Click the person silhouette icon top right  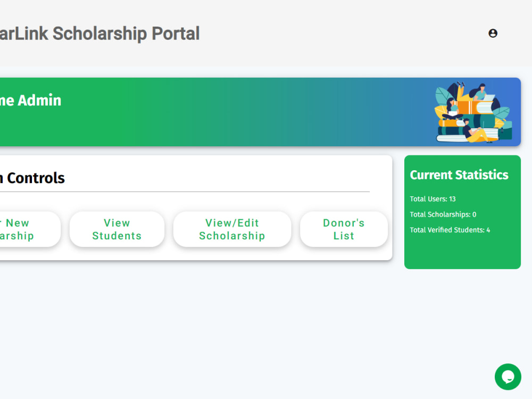493,33
